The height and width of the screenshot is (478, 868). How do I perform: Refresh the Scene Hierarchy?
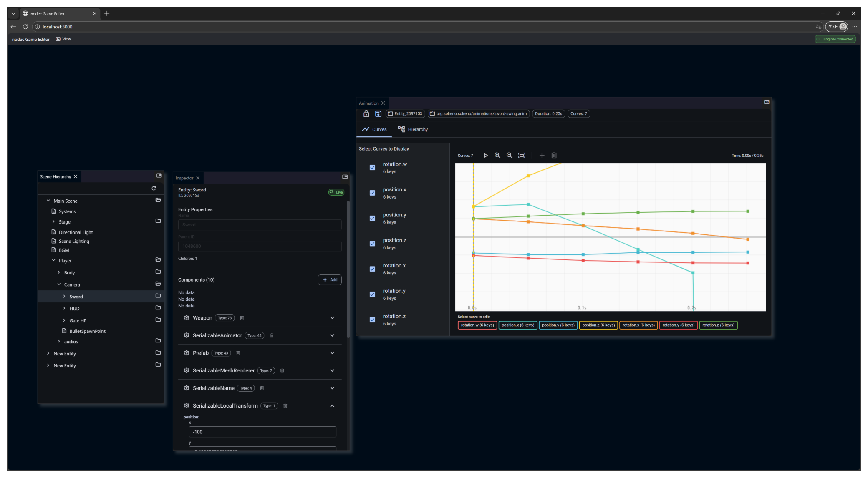pos(154,189)
